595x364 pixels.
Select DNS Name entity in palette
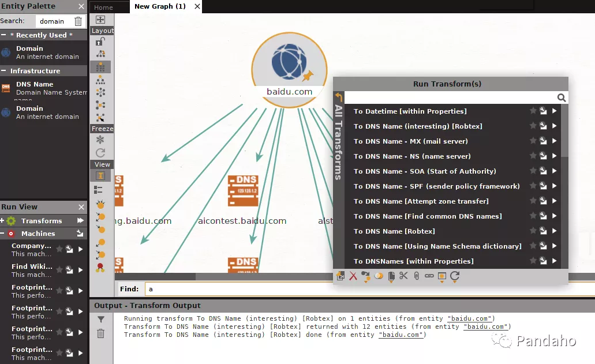coord(35,84)
